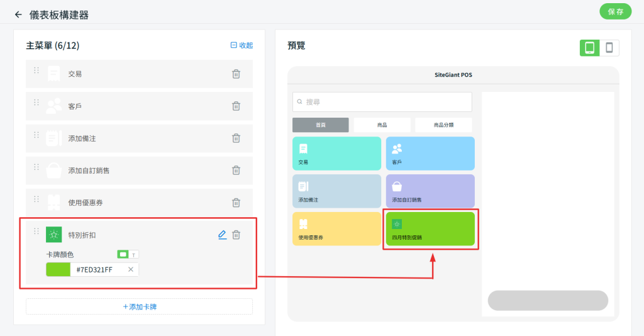Switch preview to tablet view

pyautogui.click(x=589, y=48)
